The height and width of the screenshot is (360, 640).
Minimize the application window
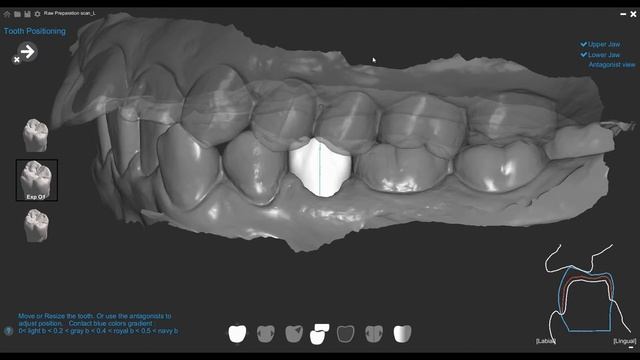click(x=623, y=14)
